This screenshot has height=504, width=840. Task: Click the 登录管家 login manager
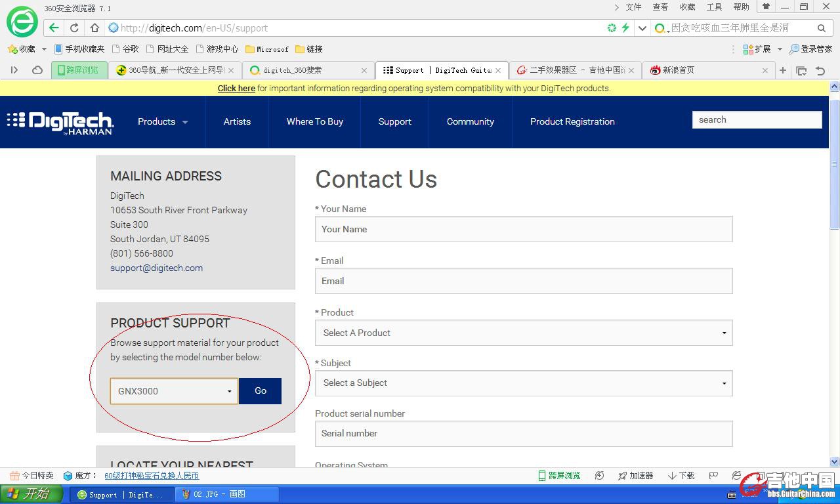click(810, 49)
